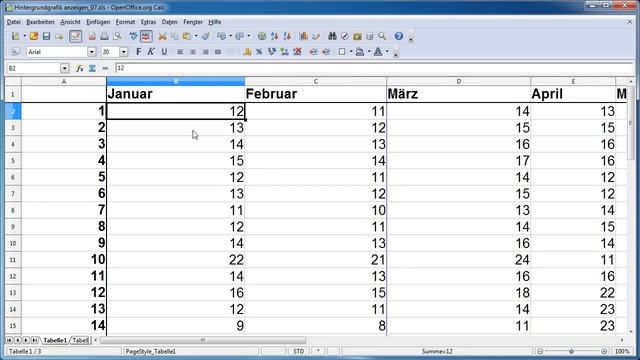The width and height of the screenshot is (640, 360).
Task: Open Page Preview icon
Action: [x=118, y=36]
